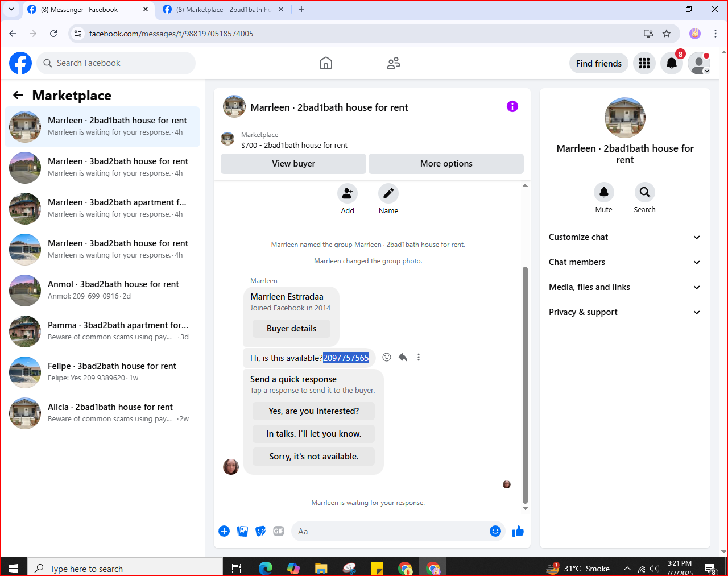Open File Explorer from taskbar

pyautogui.click(x=321, y=568)
